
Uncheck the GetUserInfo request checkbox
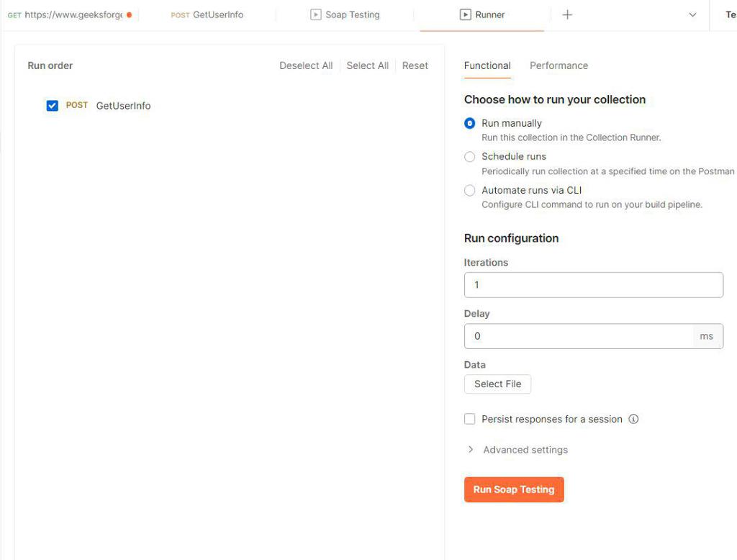pyautogui.click(x=52, y=106)
